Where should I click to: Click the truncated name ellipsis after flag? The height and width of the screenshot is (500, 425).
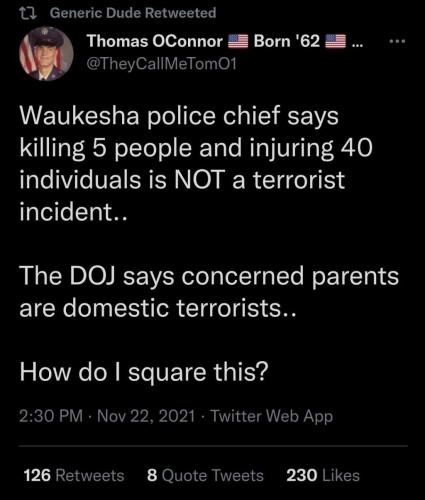(x=357, y=43)
